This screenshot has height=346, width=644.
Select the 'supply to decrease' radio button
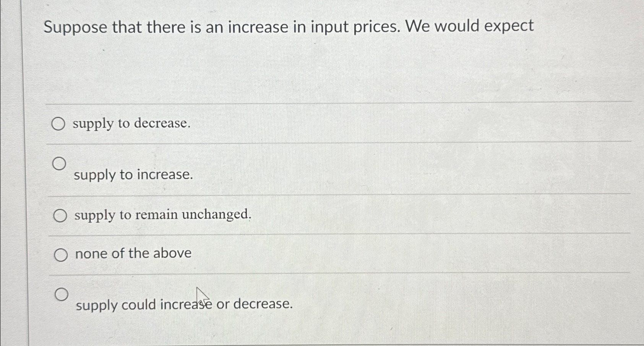59,124
